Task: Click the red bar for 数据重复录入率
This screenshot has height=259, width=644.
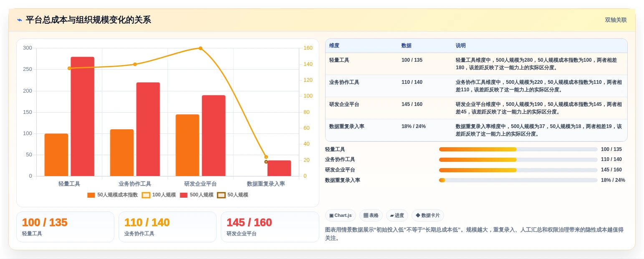Action: pyautogui.click(x=279, y=168)
